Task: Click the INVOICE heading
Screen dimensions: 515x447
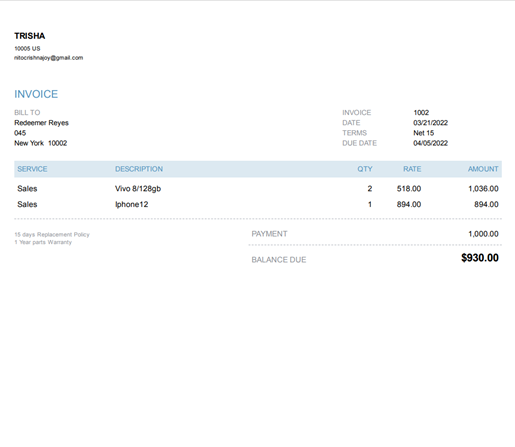Action: [x=36, y=94]
